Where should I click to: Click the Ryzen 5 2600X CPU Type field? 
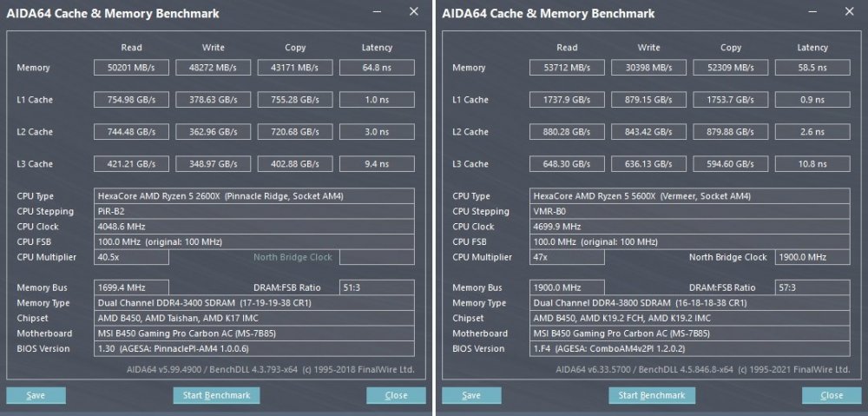coord(254,196)
